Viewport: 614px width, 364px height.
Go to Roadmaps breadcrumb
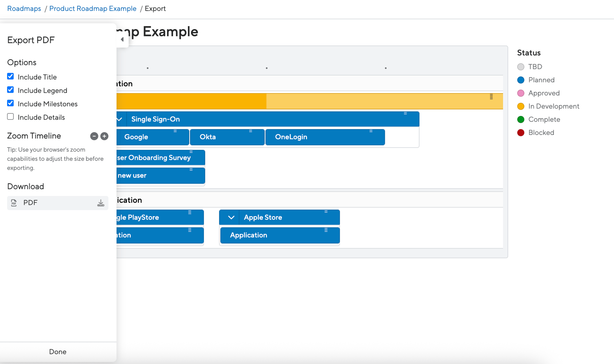[x=24, y=9]
